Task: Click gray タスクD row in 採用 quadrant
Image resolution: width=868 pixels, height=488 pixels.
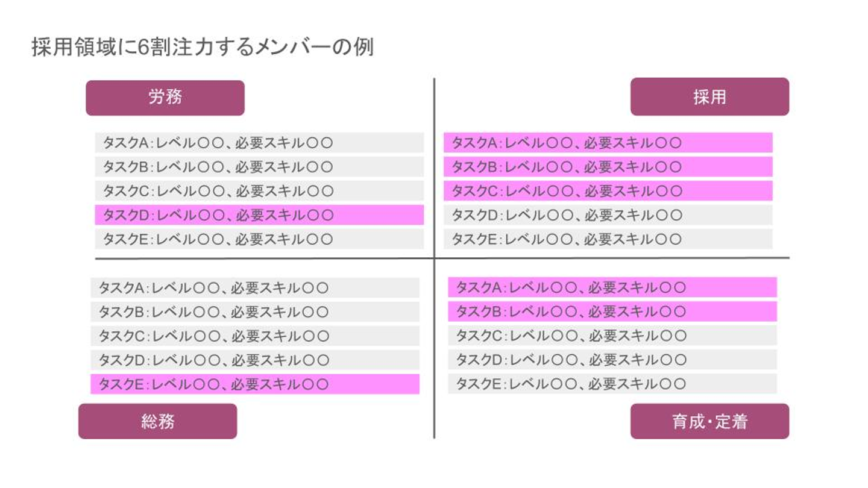Action: click(608, 215)
